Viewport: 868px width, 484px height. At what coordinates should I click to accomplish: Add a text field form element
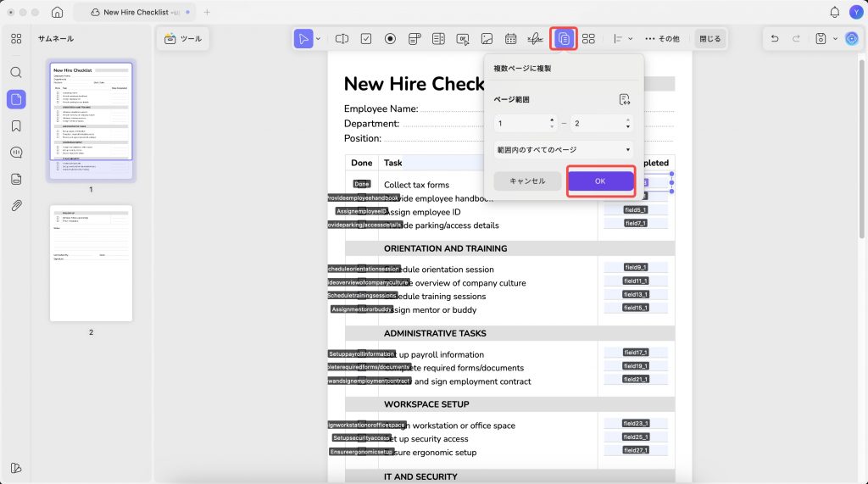click(x=342, y=39)
